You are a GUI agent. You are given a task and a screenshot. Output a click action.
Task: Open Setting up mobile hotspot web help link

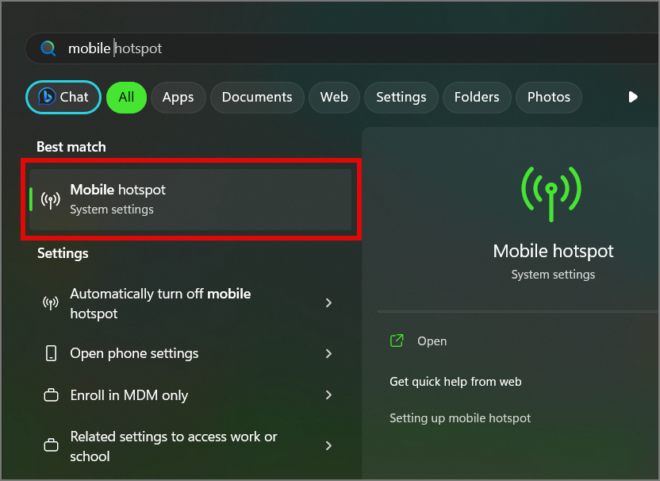point(460,418)
